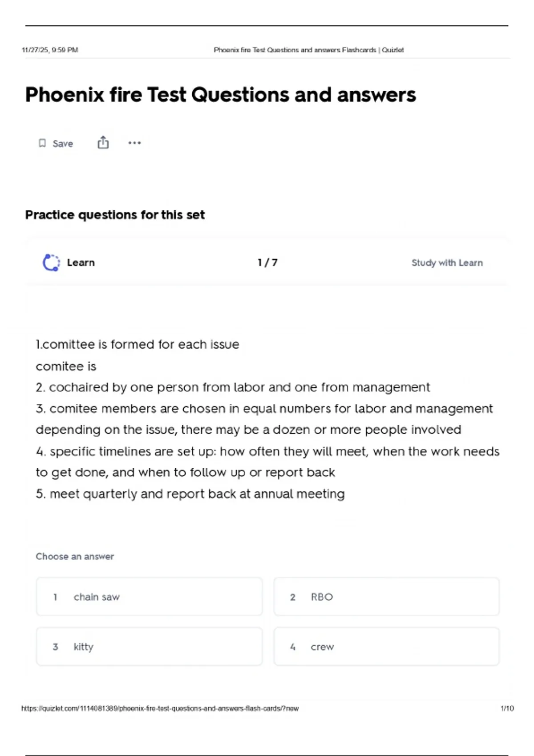This screenshot has width=534, height=756.
Task: Click the "1/10" page number in footer
Action: (507, 708)
